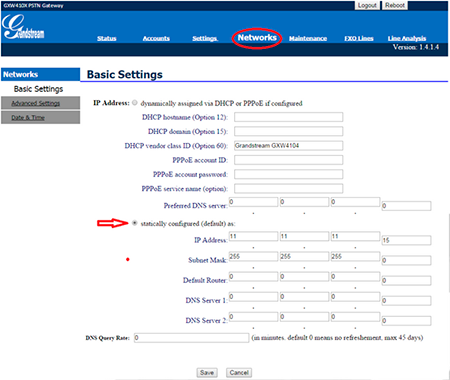Screen dimensions: 450x380
Task: Click first octet of DNS Server 2
Action: click(253, 317)
